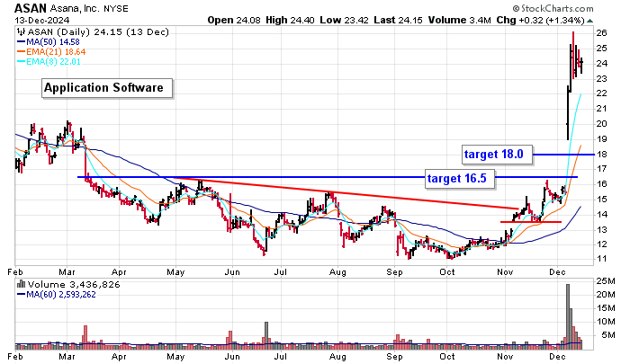Click the tallest December volume bar

[568, 316]
